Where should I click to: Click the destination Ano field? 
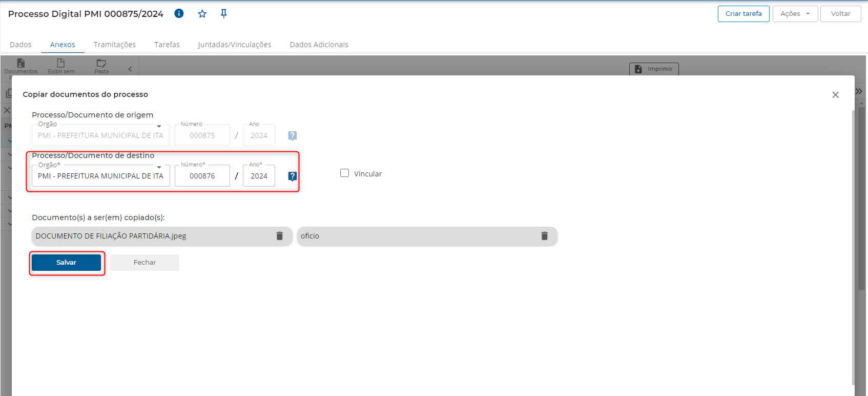click(x=259, y=176)
